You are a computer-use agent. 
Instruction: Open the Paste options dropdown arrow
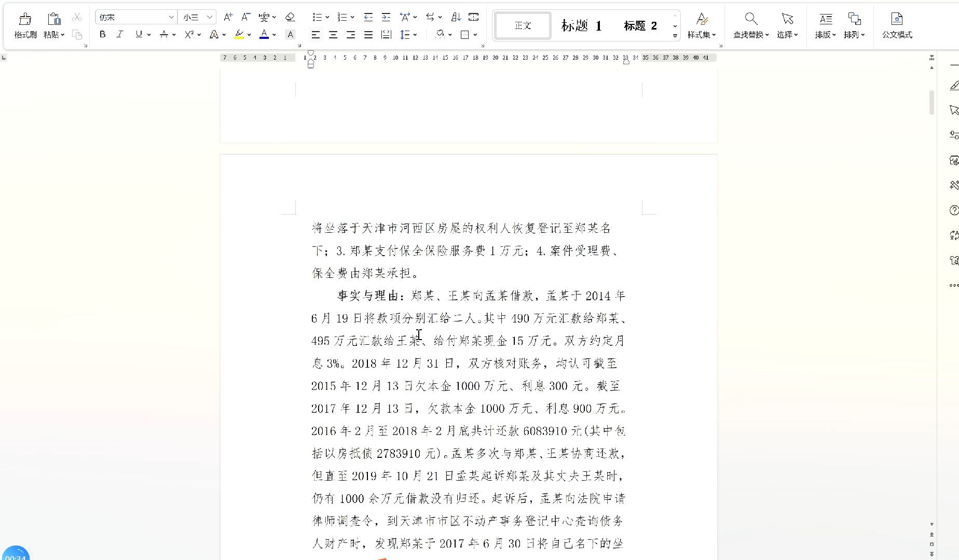tap(63, 35)
